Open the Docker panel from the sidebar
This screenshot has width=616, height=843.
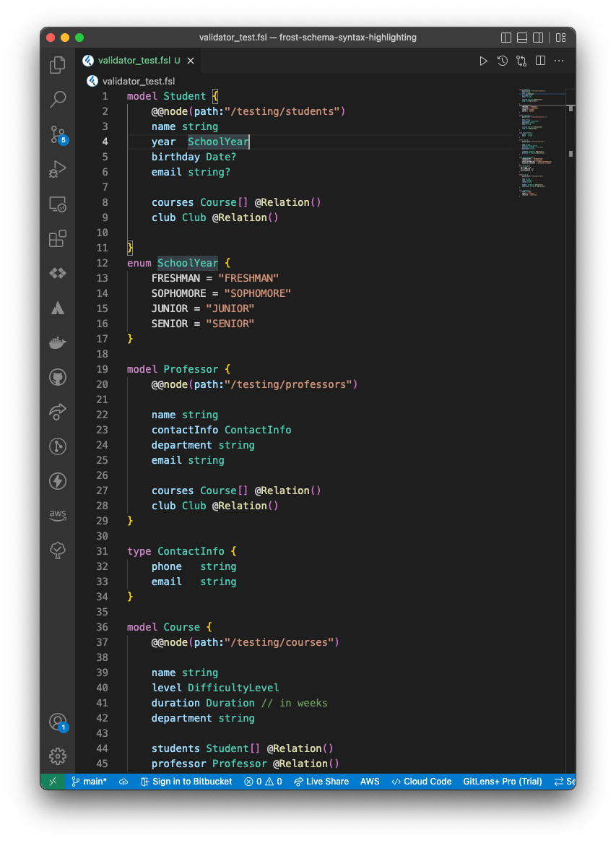[x=58, y=342]
